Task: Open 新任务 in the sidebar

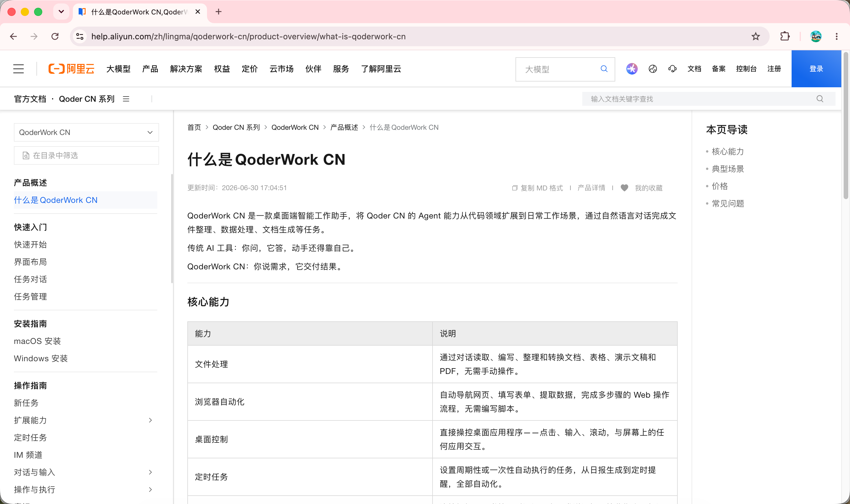Action: click(26, 403)
